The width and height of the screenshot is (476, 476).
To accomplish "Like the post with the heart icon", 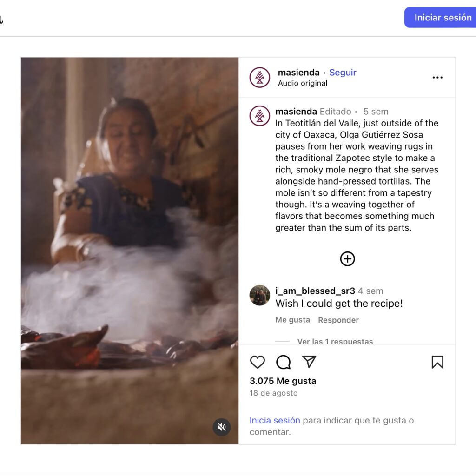I will (257, 362).
